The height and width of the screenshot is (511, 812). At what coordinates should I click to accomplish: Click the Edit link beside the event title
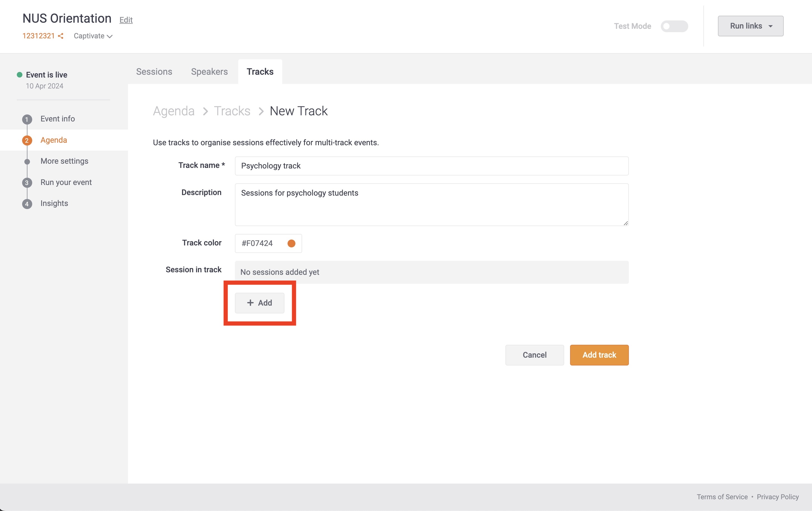126,20
